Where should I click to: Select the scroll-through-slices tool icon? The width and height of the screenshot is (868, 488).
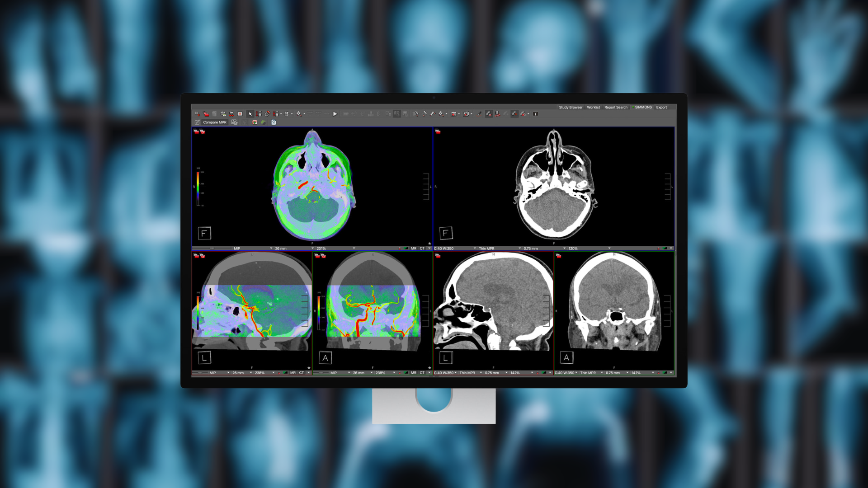[x=259, y=114]
